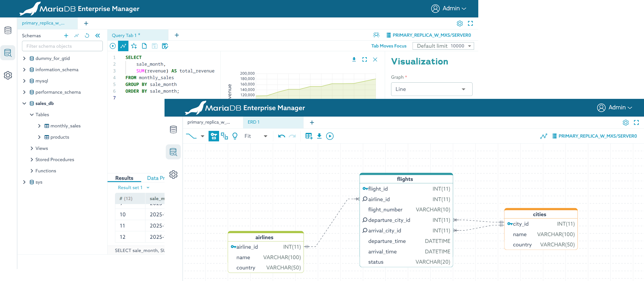
Task: Toggle key-columns-only view in ERD toolbar
Action: pos(214,136)
